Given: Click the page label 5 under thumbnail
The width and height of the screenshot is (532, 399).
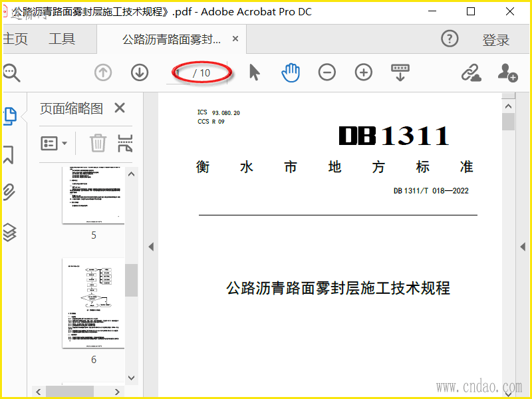Looking at the screenshot, I should coord(94,235).
